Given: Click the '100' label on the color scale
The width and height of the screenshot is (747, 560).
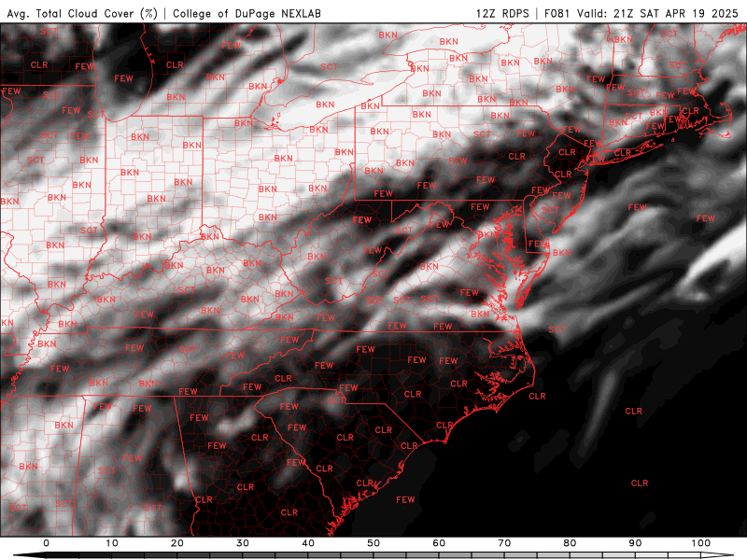Looking at the screenshot, I should (x=701, y=543).
